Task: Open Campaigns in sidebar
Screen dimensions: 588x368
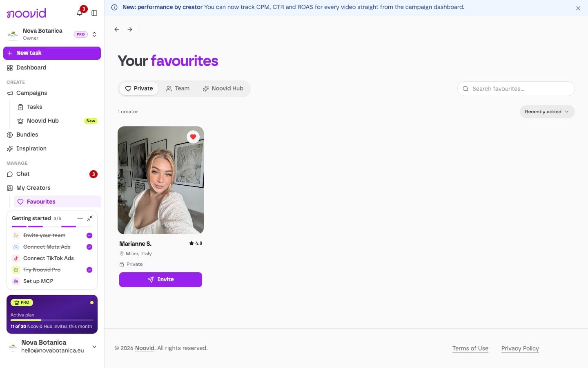Action: (x=52, y=93)
